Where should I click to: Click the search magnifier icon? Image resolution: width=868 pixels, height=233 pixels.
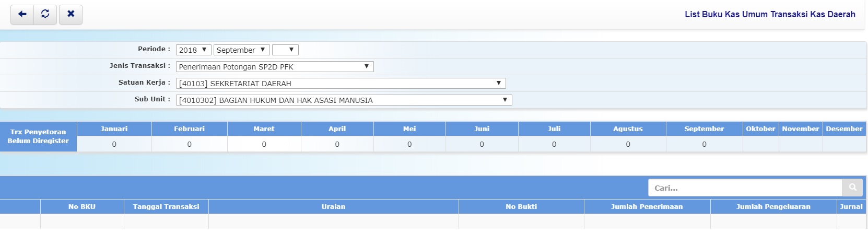pyautogui.click(x=852, y=188)
